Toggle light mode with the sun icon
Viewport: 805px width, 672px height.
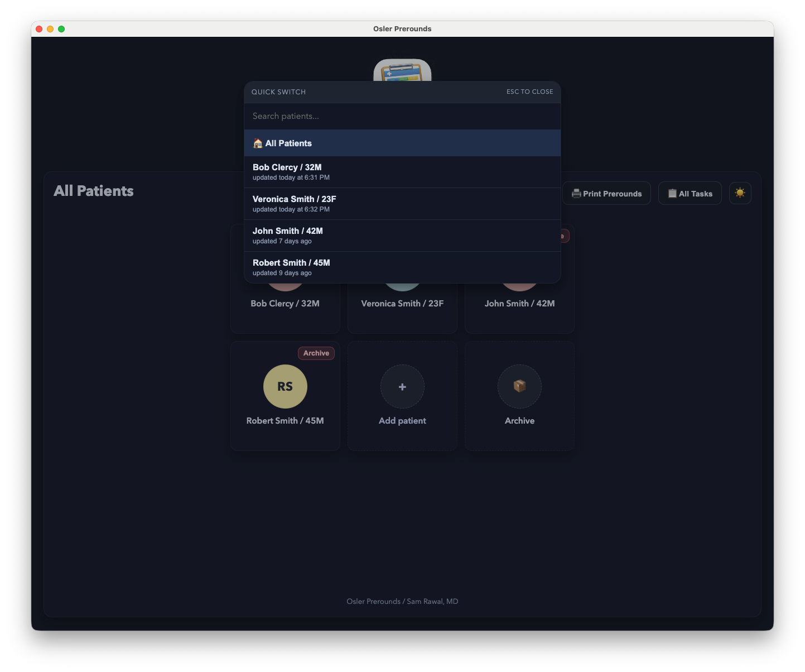point(740,193)
